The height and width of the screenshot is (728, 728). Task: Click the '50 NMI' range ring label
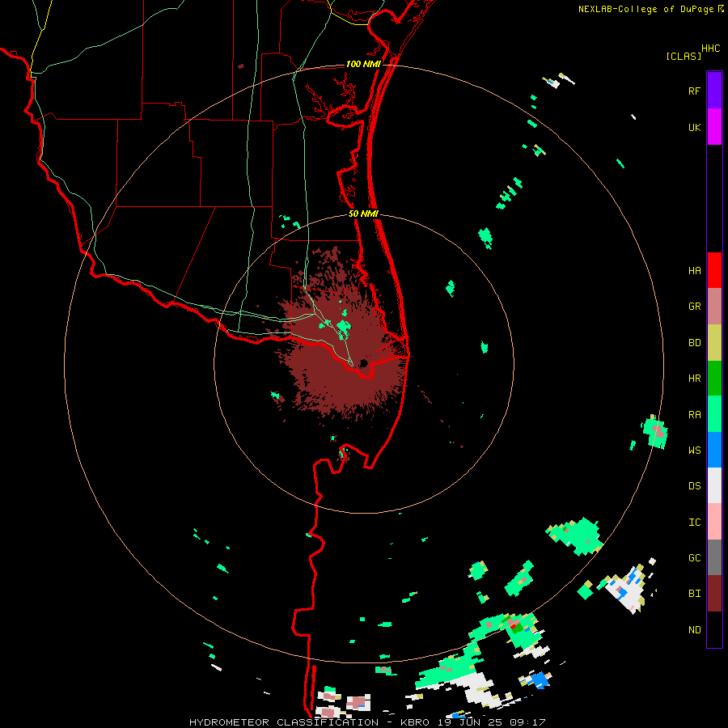tap(363, 214)
